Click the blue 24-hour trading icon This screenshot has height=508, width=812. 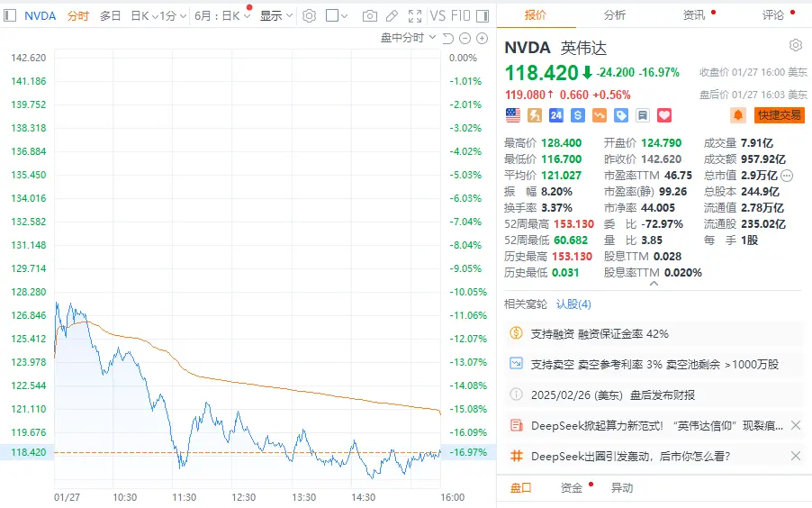(556, 115)
